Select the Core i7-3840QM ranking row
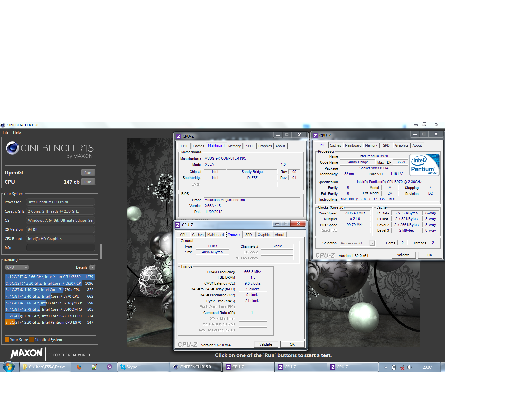The height and width of the screenshot is (399, 532). point(50,309)
